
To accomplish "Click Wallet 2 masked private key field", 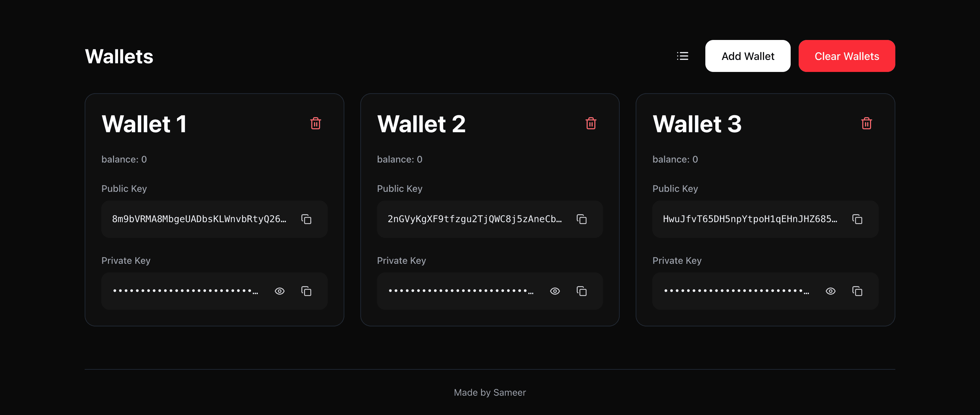I will click(457, 291).
